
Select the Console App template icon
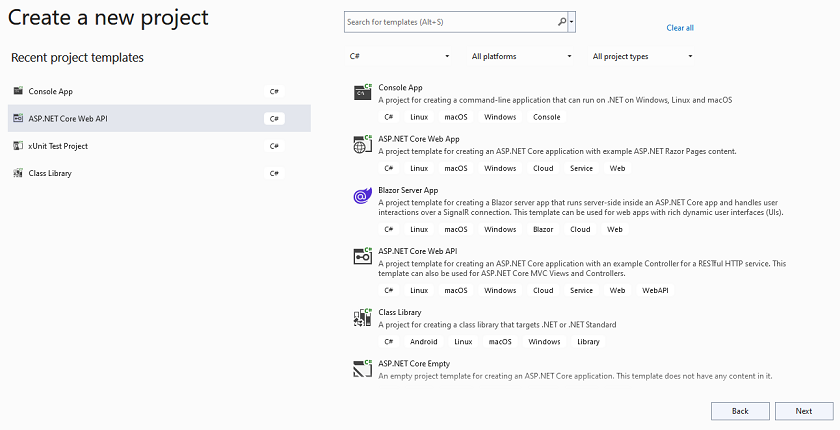(363, 92)
